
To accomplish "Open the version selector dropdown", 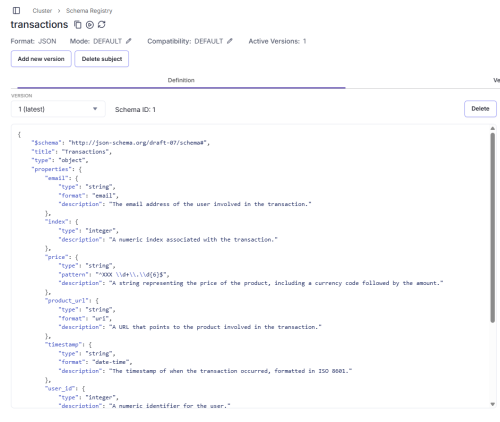I will pos(58,109).
